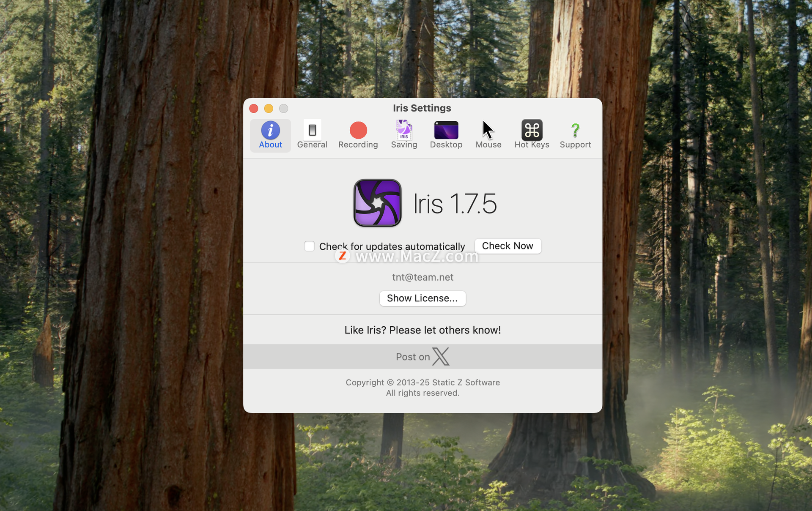Enable Check for updates automatically
Image resolution: width=812 pixels, height=511 pixels.
(x=309, y=246)
